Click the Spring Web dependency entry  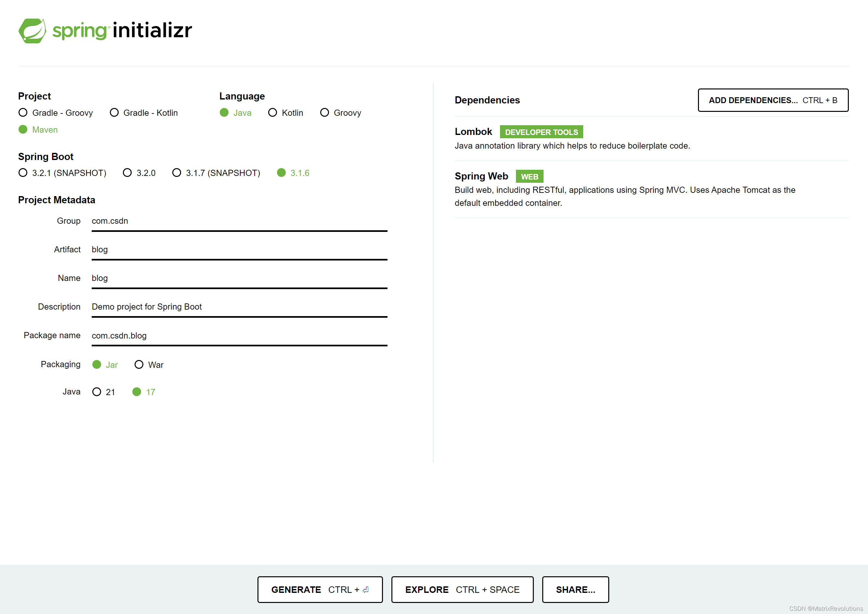[x=651, y=189]
